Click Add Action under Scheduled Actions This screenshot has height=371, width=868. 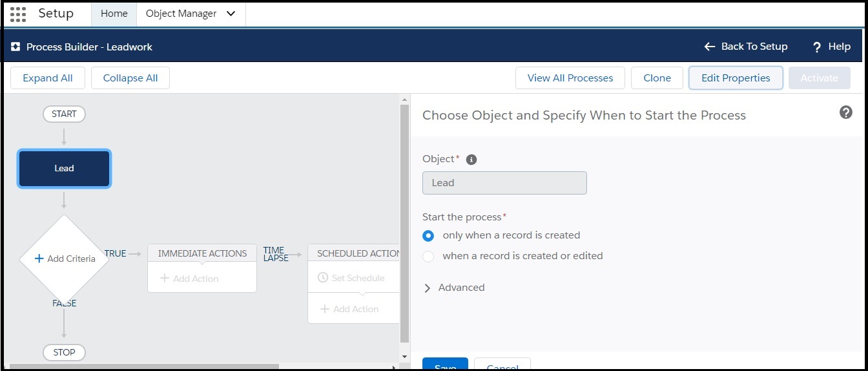pyautogui.click(x=349, y=309)
